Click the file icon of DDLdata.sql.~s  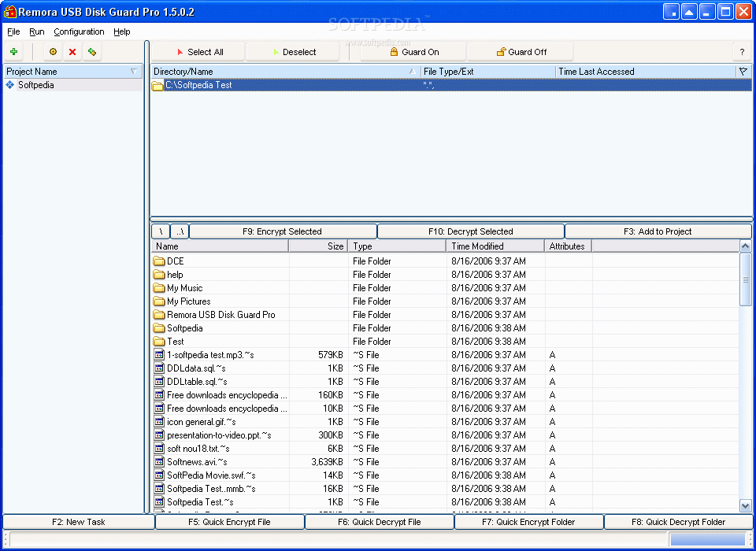click(159, 368)
